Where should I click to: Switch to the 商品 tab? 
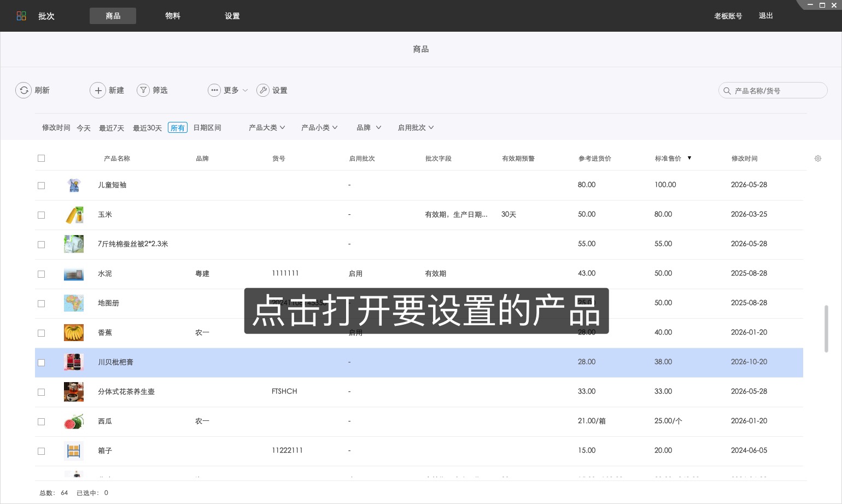click(x=113, y=16)
